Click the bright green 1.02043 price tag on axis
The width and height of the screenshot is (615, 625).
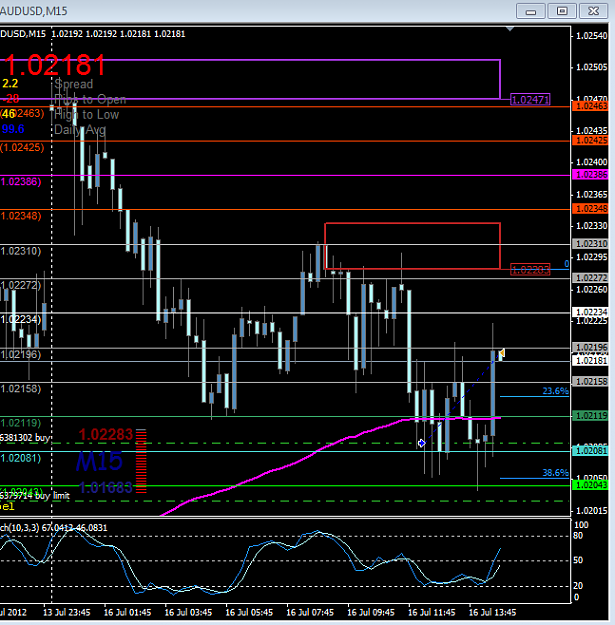click(590, 485)
